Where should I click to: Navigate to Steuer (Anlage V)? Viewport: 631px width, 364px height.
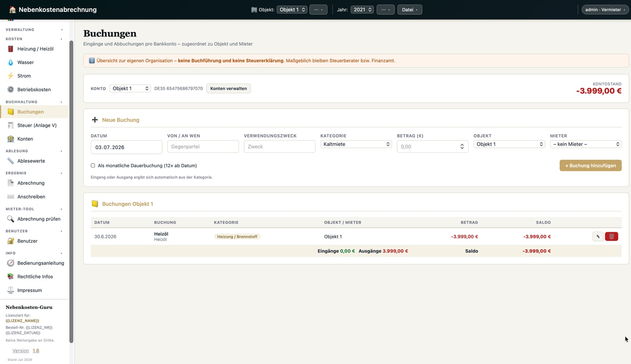[x=35, y=125]
